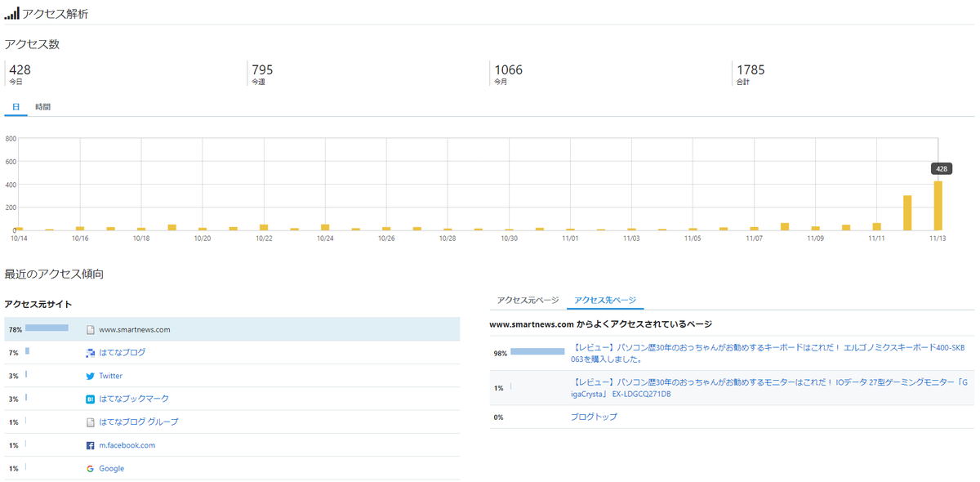Image resolution: width=980 pixels, height=482 pixels.
Task: Click the Twitter bird icon
Action: tap(91, 377)
